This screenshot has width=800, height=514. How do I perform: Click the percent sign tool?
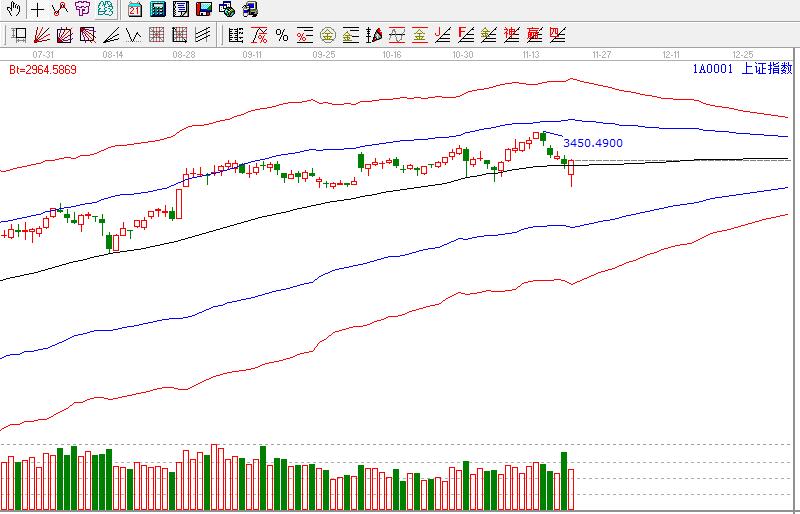point(282,36)
